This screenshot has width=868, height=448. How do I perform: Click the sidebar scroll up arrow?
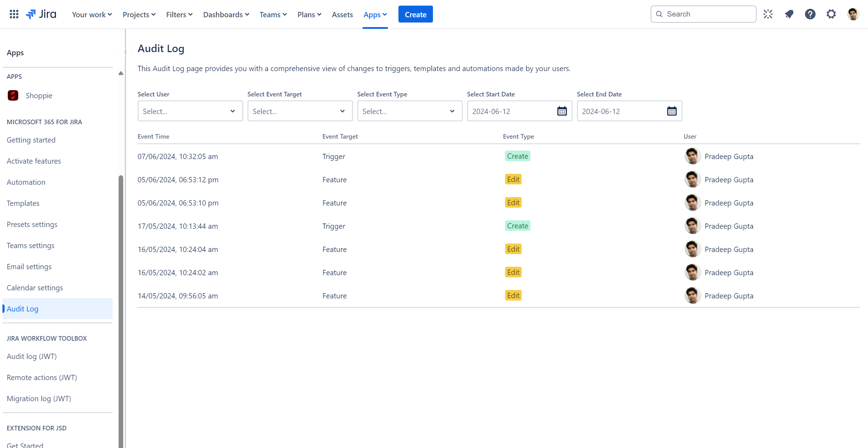click(x=121, y=73)
